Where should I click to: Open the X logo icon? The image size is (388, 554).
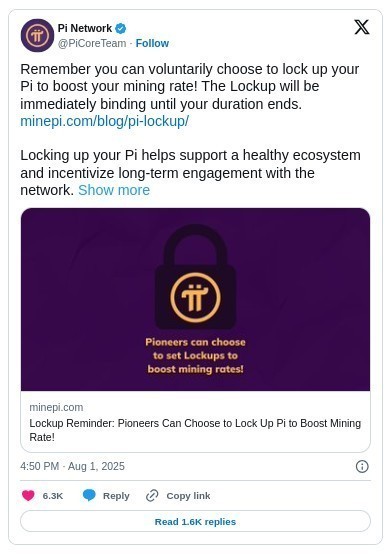[x=362, y=27]
